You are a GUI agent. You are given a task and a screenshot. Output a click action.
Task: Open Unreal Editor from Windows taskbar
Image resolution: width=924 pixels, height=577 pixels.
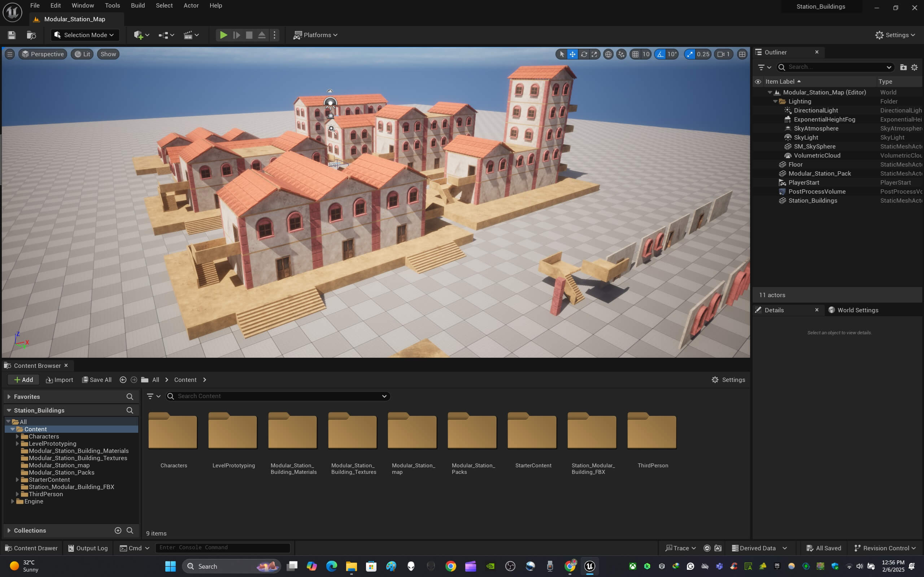click(x=589, y=566)
